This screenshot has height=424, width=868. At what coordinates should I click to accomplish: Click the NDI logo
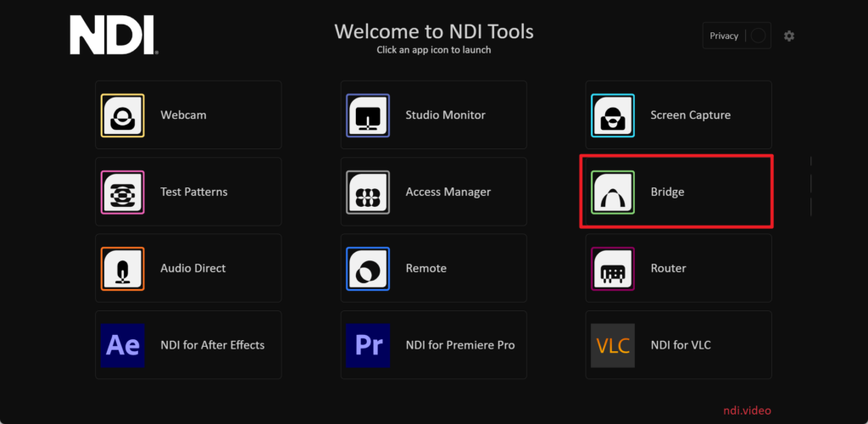click(x=112, y=36)
